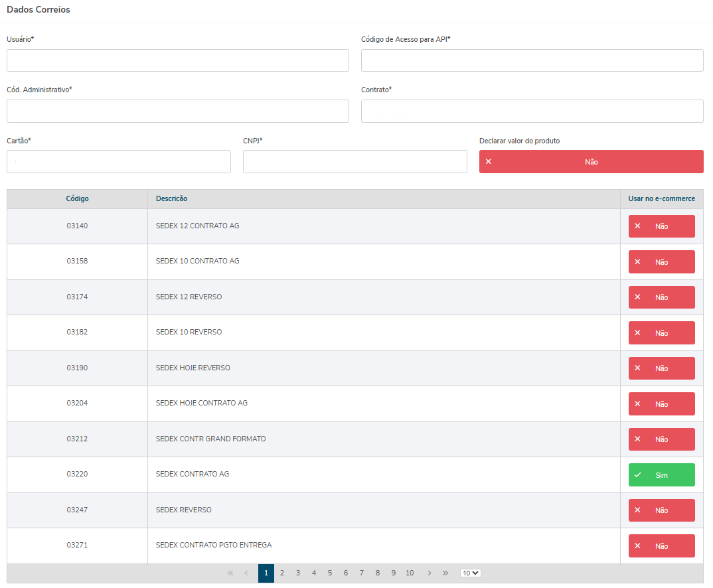713x588 pixels.
Task: Go to the previous page arrow
Action: pyautogui.click(x=246, y=573)
